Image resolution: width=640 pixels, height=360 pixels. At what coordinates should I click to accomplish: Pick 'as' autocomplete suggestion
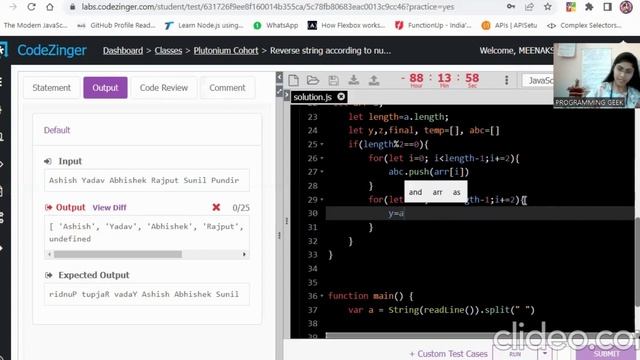click(x=456, y=192)
